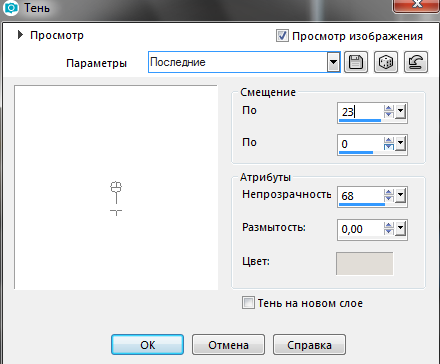Click the Размытость spinner arrows
This screenshot has height=364, width=440.
click(x=389, y=229)
